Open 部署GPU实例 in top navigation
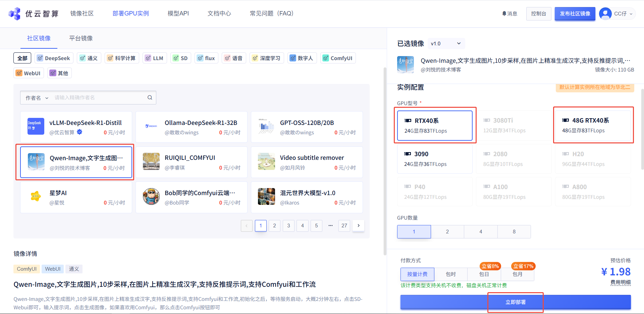This screenshot has height=314, width=644. pyautogui.click(x=131, y=13)
